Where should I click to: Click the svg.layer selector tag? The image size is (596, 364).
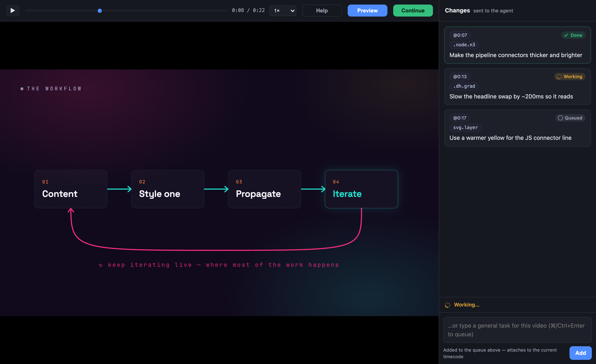tap(465, 127)
